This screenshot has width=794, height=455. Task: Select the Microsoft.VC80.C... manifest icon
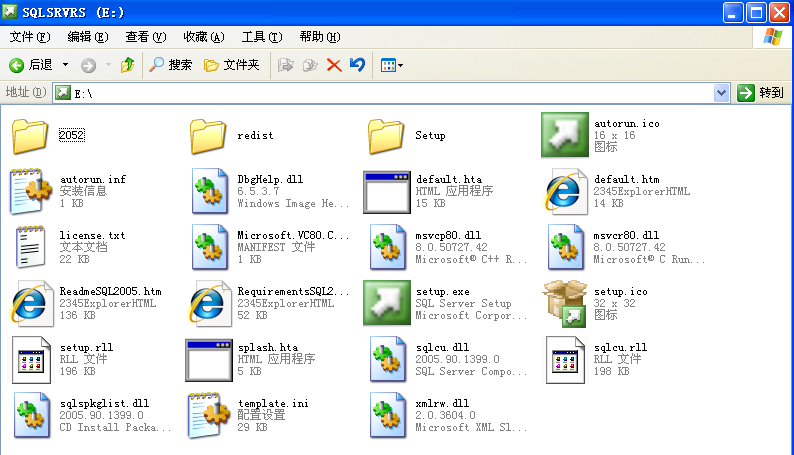point(209,247)
